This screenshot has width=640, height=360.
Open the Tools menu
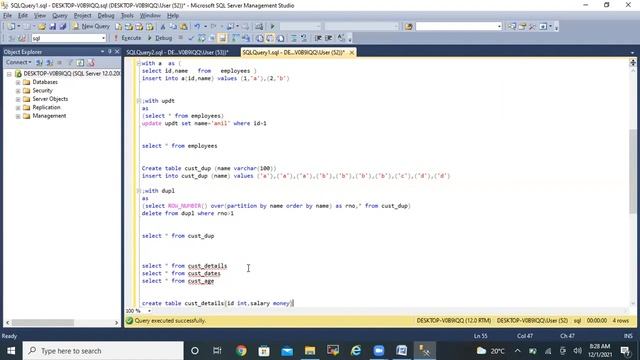127,16
